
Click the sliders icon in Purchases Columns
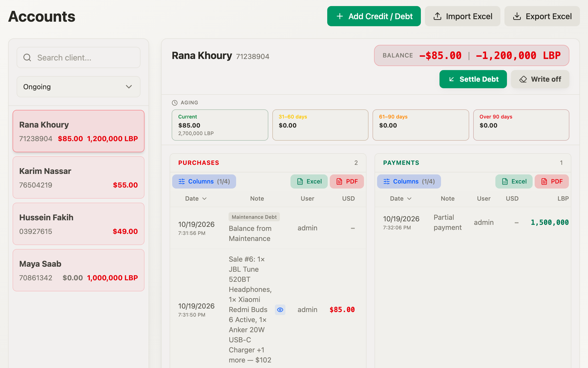click(182, 181)
